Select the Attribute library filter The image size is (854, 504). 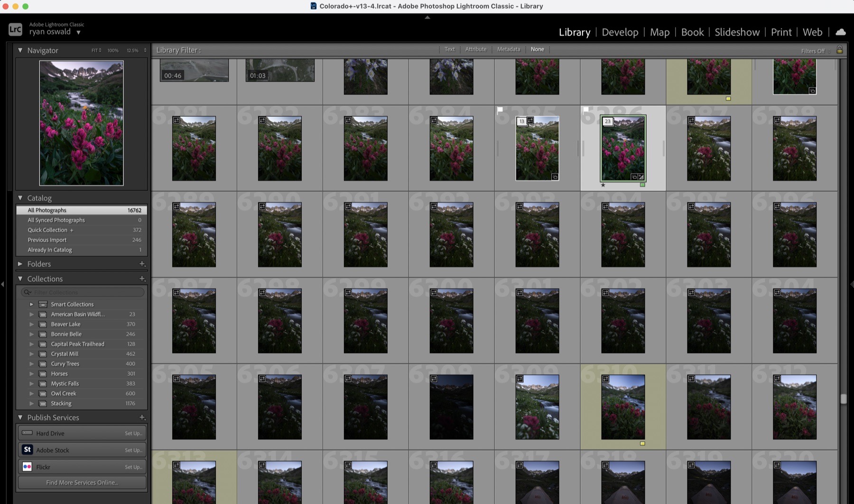476,49
